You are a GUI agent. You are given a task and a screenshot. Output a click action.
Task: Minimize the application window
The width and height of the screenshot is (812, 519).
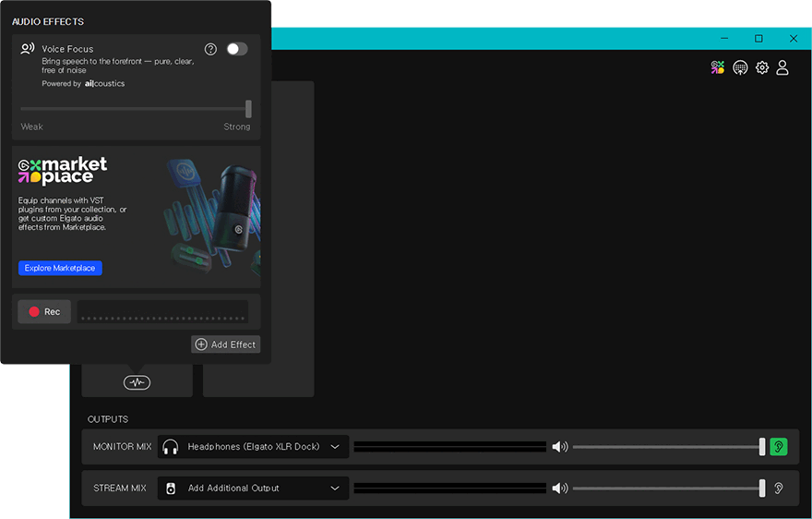click(x=724, y=39)
